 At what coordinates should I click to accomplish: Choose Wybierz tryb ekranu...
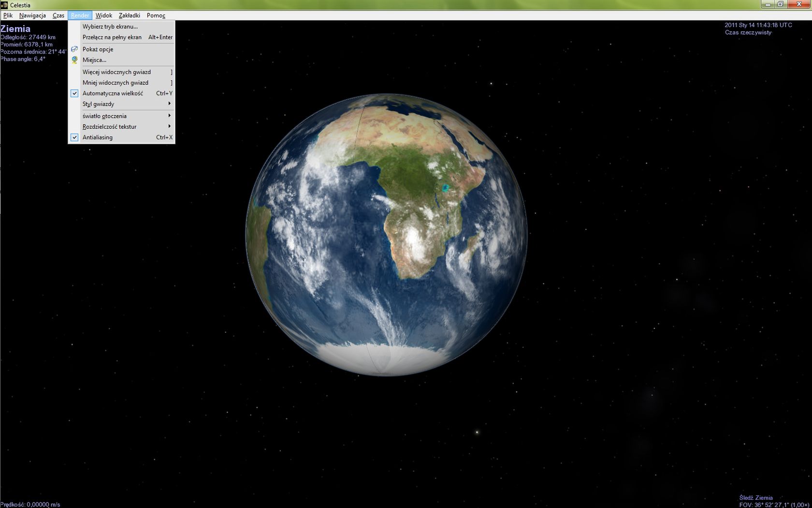point(121,27)
